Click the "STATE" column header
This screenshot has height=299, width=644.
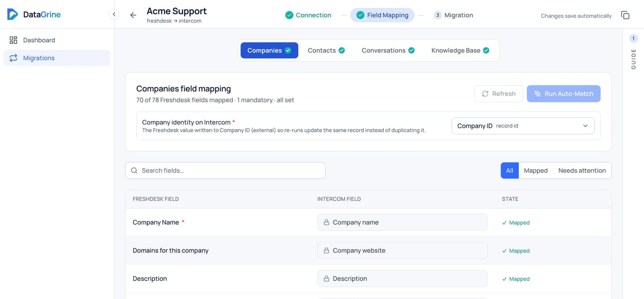click(x=510, y=199)
